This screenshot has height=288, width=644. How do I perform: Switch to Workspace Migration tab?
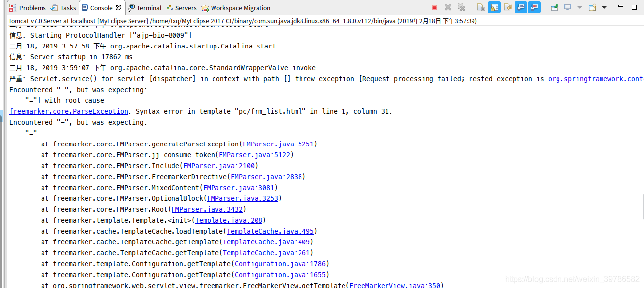236,8
